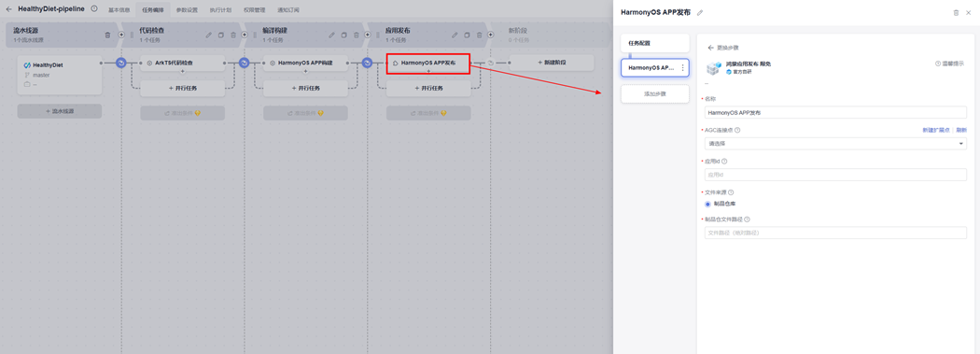The image size is (980, 354).
Task: Open the 执行计划 tab
Action: 220,10
